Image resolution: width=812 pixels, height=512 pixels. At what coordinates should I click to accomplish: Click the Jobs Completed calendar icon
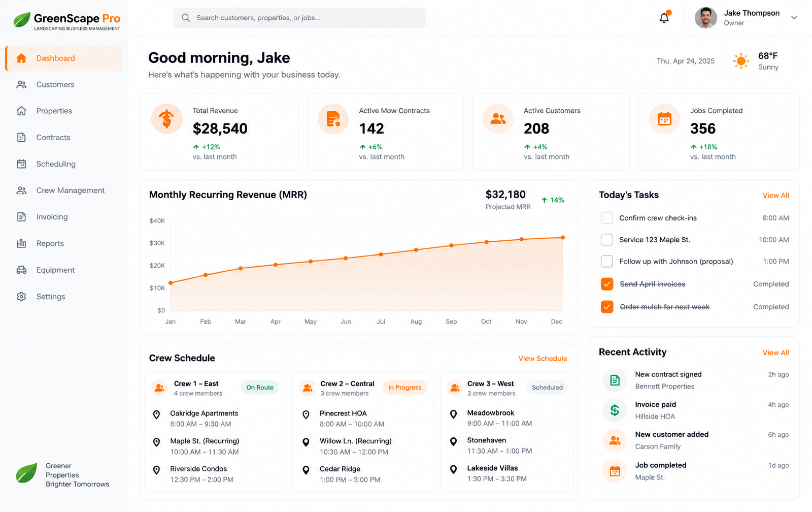click(x=664, y=119)
